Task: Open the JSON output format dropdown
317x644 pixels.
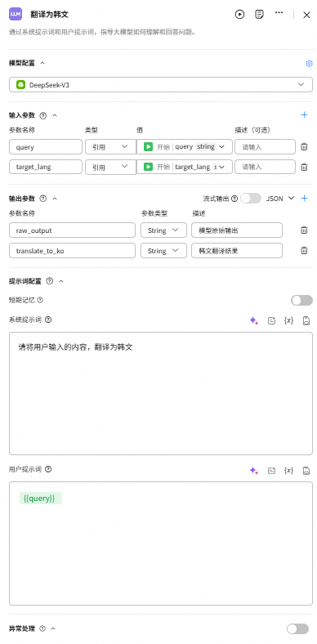Action: pos(280,199)
